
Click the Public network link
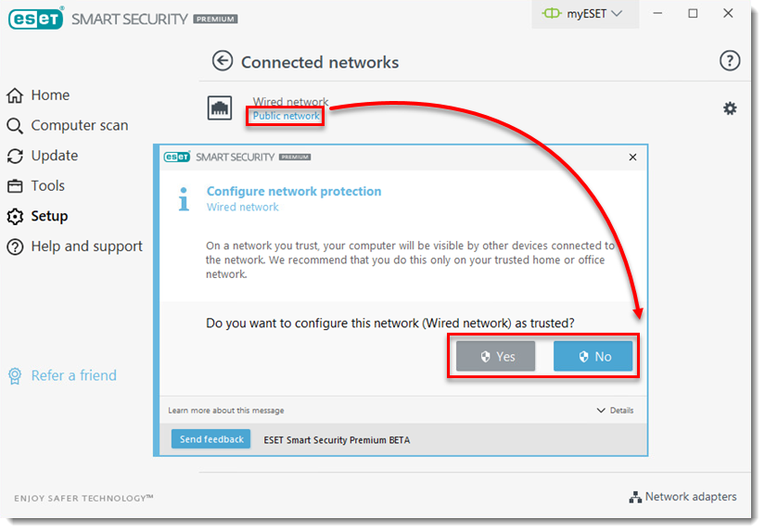[286, 117]
